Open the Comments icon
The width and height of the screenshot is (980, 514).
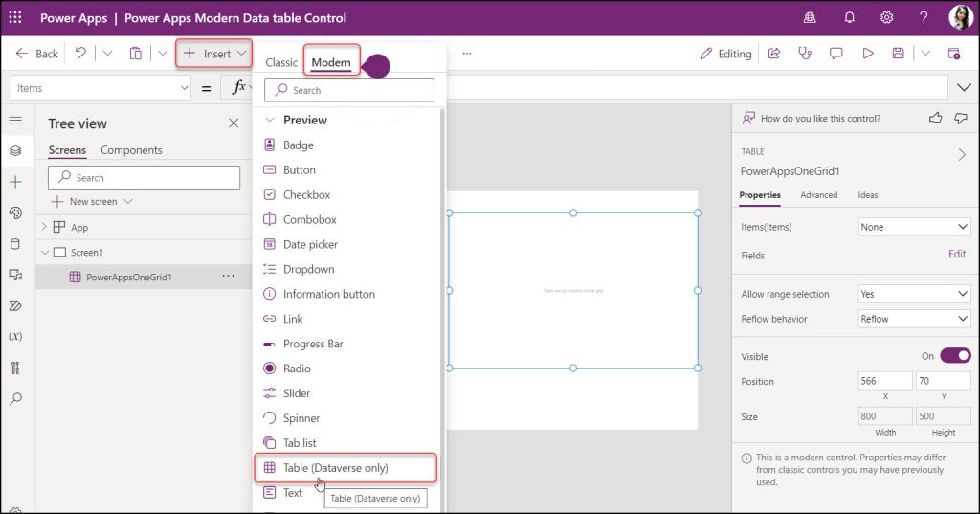click(x=835, y=54)
